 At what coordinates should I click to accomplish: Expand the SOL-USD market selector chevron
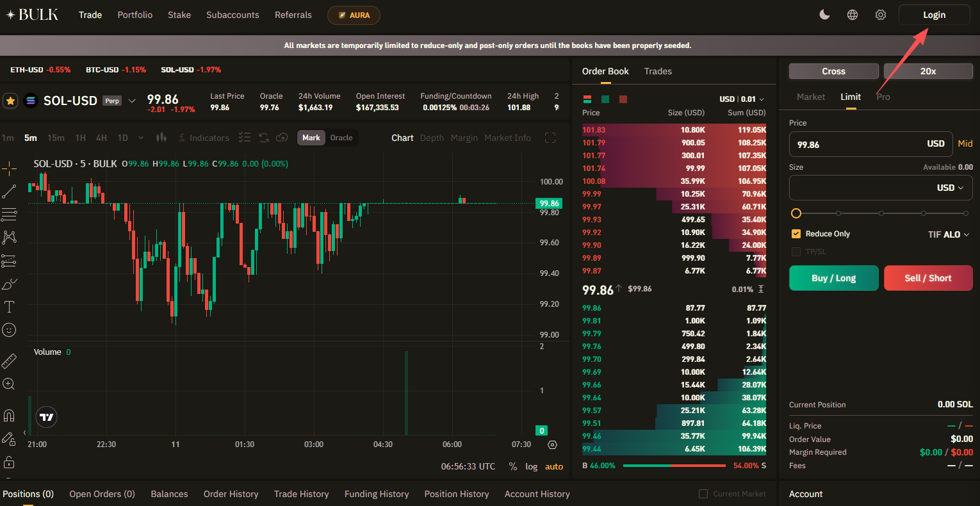[x=132, y=101]
